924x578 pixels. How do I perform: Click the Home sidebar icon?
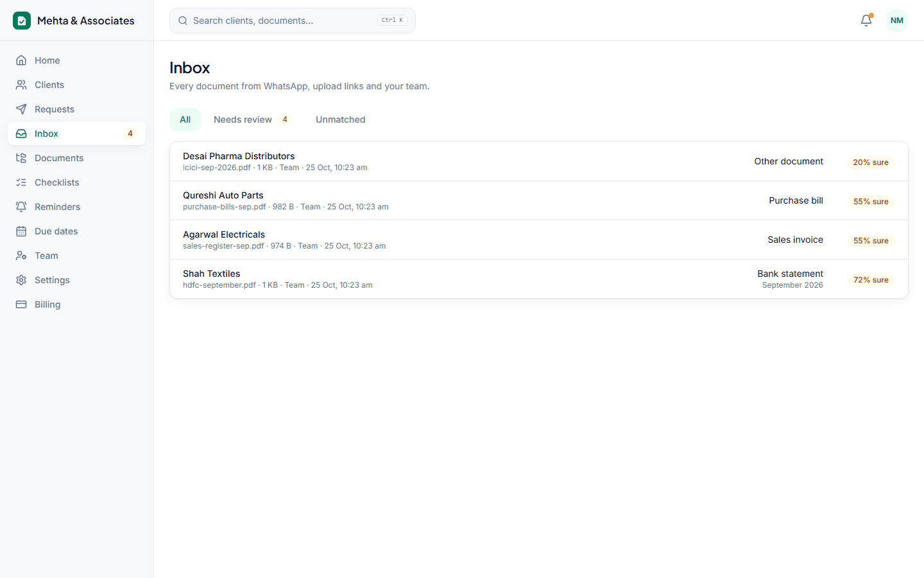tap(21, 60)
